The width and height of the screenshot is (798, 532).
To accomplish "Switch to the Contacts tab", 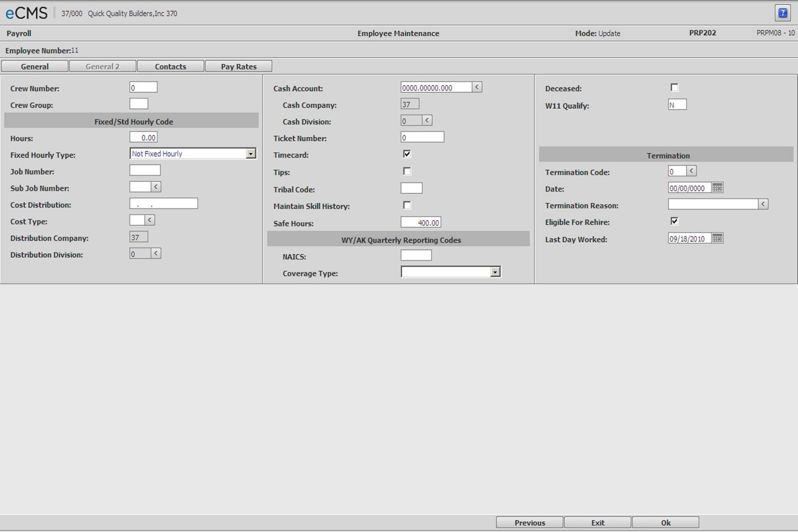I will click(x=170, y=66).
